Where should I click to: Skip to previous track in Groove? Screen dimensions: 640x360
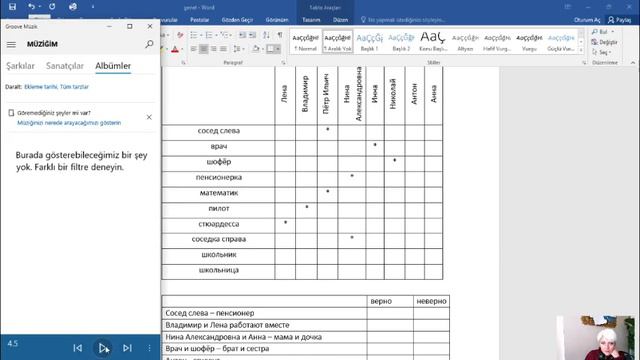pyautogui.click(x=78, y=348)
